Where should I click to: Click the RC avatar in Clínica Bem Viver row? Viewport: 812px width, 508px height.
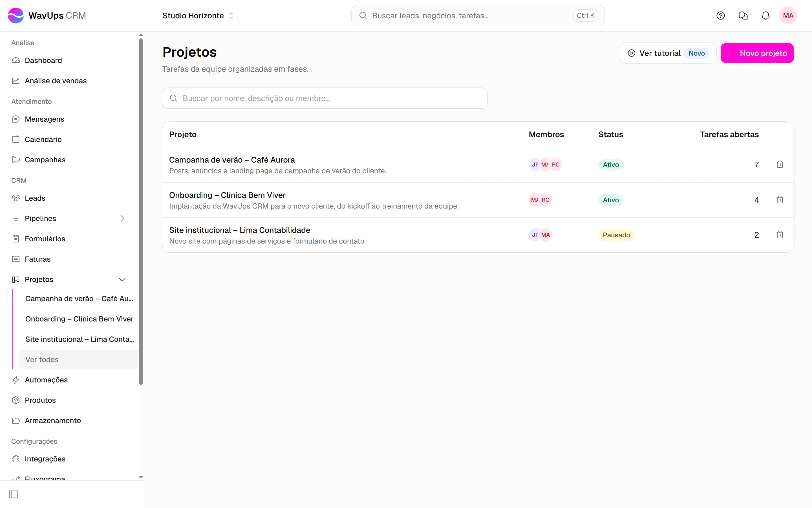click(546, 200)
